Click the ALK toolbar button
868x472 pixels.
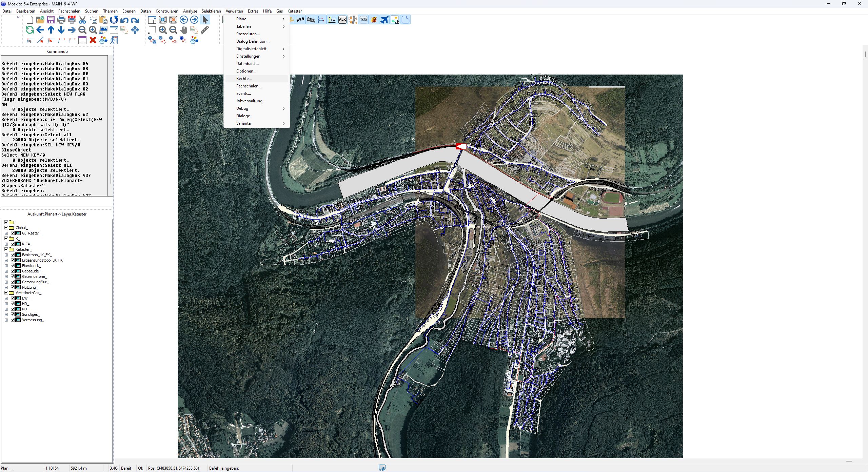(342, 20)
